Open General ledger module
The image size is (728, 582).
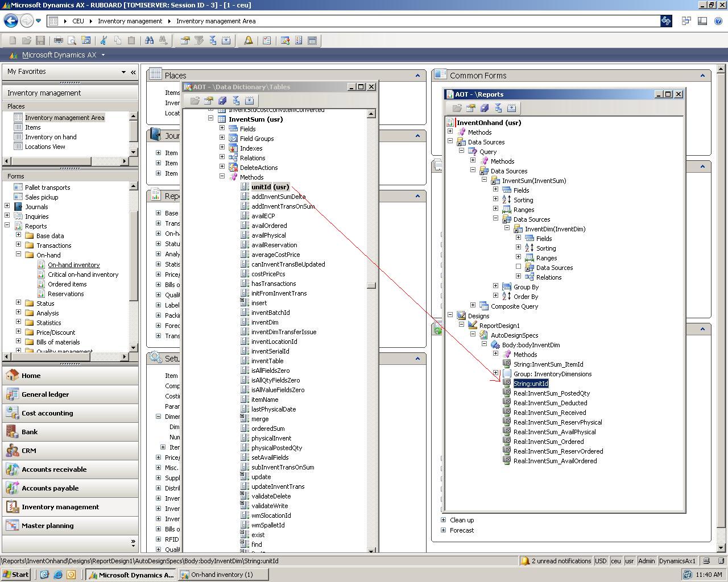click(x=70, y=394)
